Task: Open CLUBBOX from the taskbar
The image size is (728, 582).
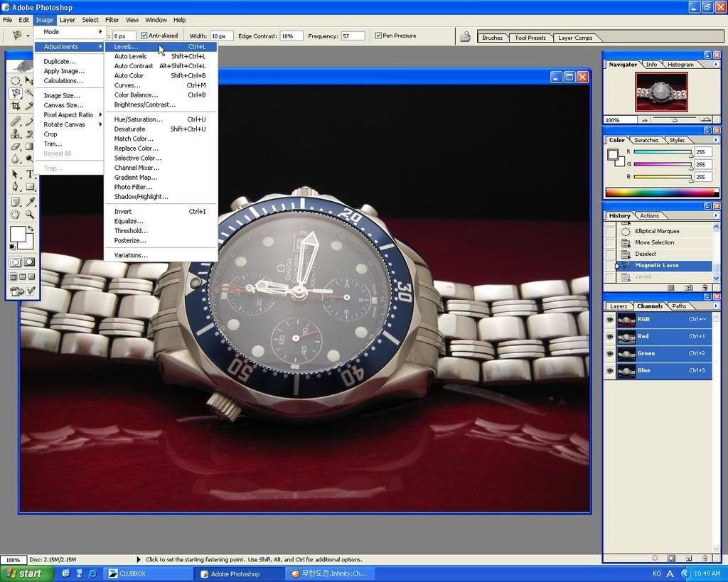Action: (146, 573)
